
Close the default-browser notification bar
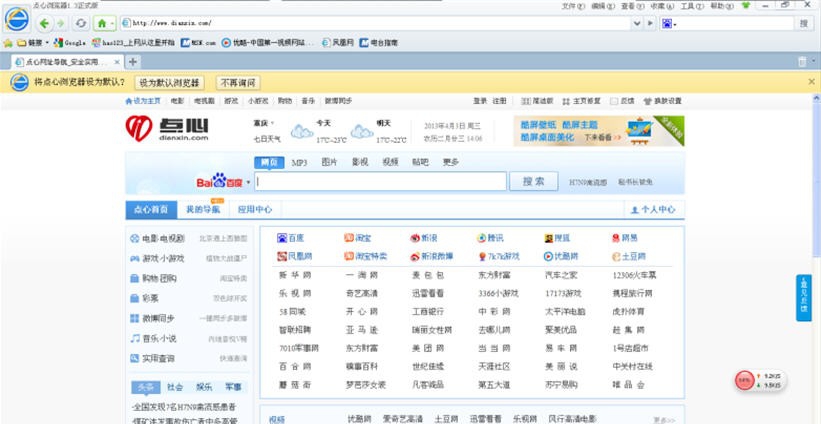tap(812, 82)
